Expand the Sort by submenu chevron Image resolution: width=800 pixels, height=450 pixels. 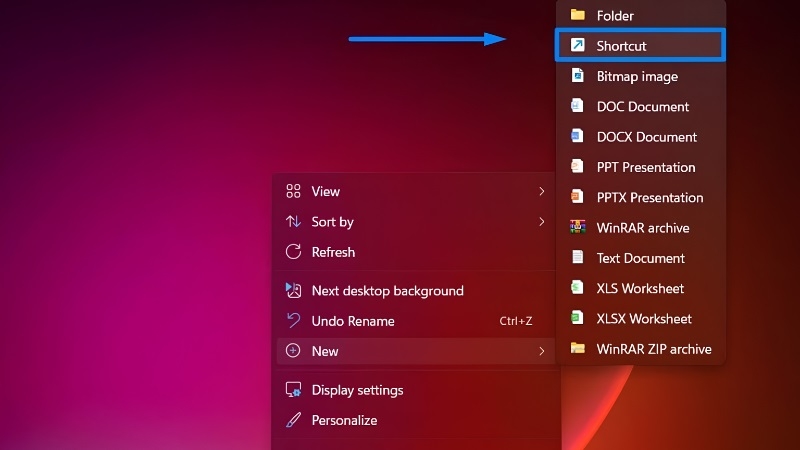pos(541,221)
